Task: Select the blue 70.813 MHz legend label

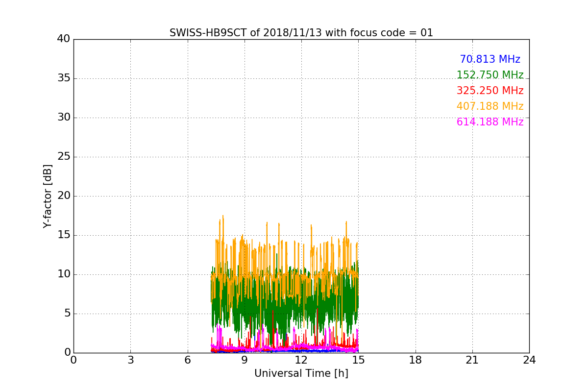Action: 490,59
